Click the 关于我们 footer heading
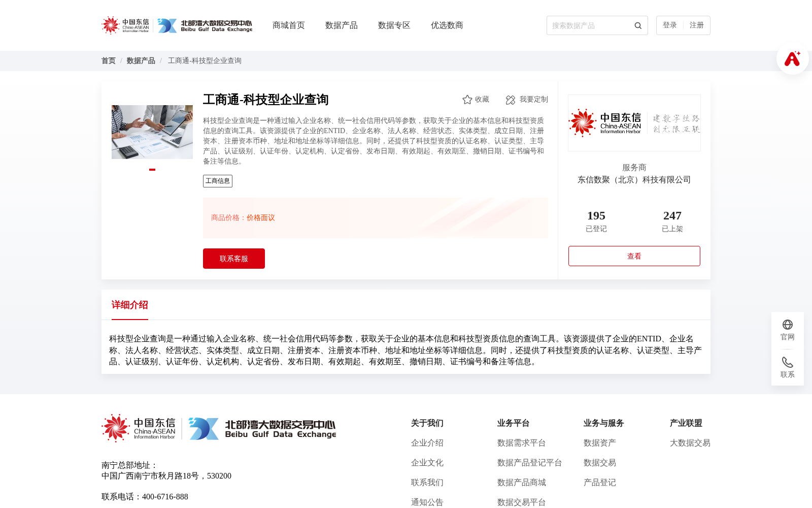 [427, 423]
